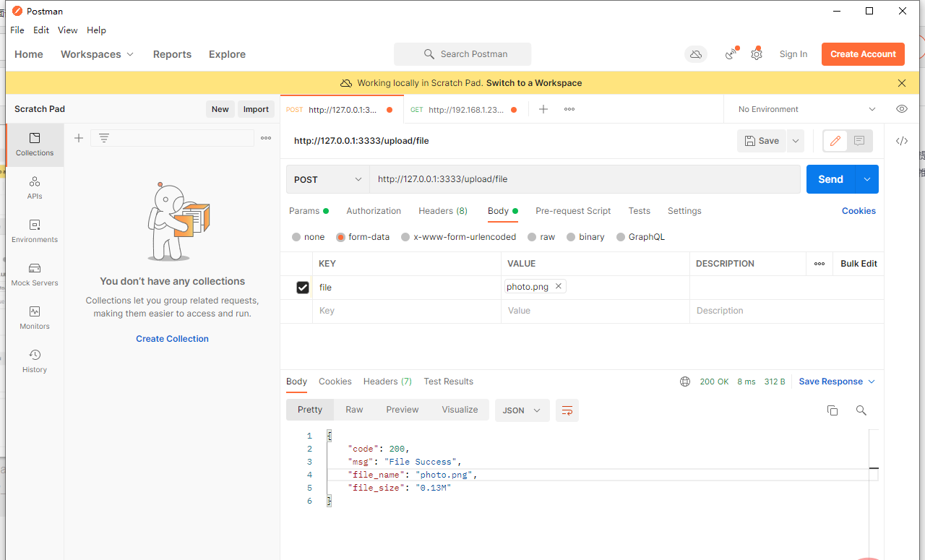This screenshot has width=925, height=560.
Task: Copy response body with the copy icon
Action: pyautogui.click(x=832, y=410)
